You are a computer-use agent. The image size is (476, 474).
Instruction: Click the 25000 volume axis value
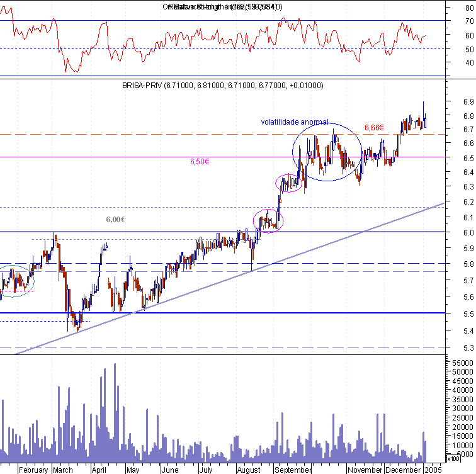point(463,418)
